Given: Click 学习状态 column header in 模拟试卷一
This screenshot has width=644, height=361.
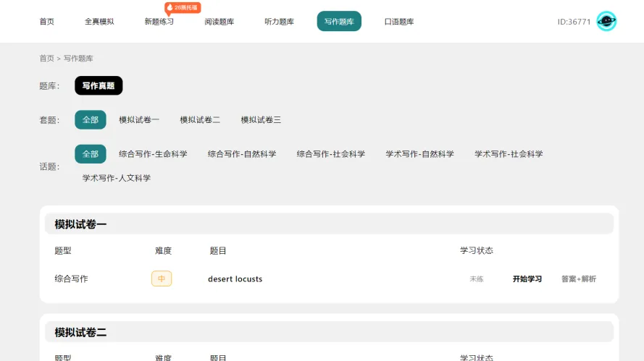Looking at the screenshot, I should (477, 250).
